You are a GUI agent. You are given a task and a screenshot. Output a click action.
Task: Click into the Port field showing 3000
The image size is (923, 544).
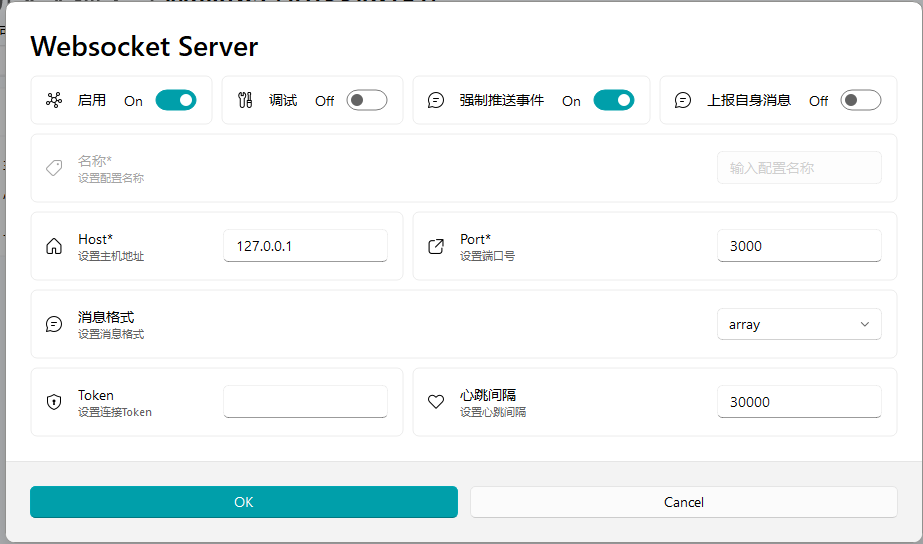click(x=799, y=246)
